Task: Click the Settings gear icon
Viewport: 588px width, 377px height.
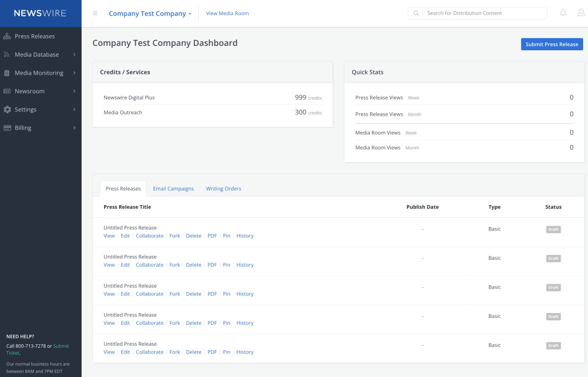Action: (7, 109)
